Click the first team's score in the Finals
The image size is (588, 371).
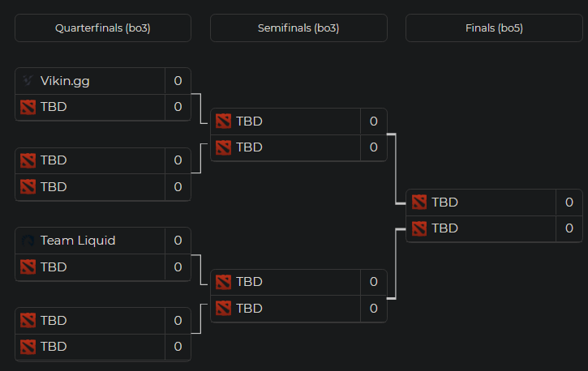coord(569,203)
